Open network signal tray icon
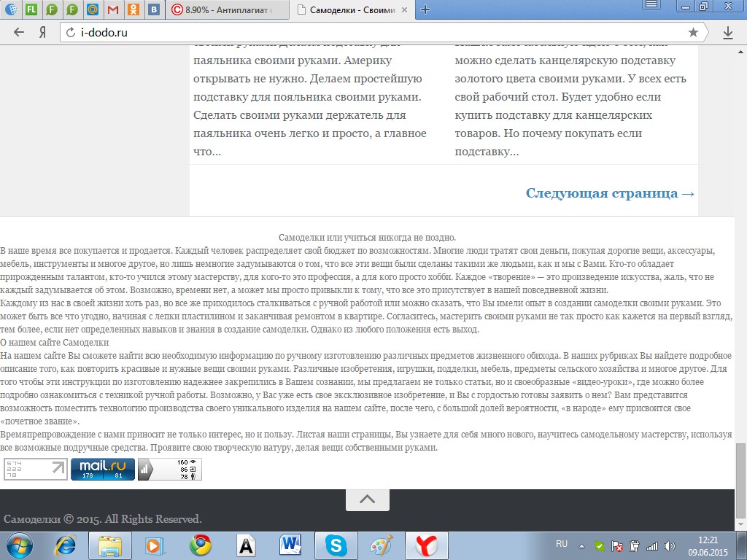Image resolution: width=747 pixels, height=560 pixels. click(x=651, y=546)
